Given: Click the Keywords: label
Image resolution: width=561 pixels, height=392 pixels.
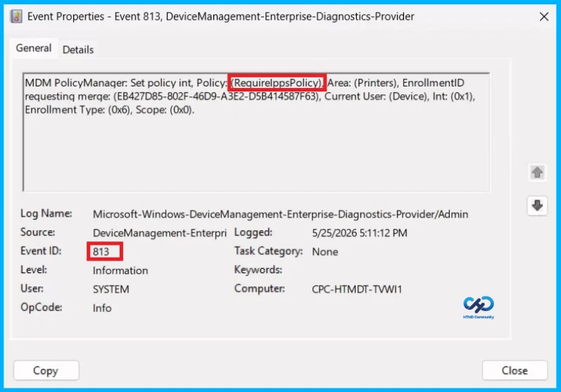Looking at the screenshot, I should tap(258, 270).
